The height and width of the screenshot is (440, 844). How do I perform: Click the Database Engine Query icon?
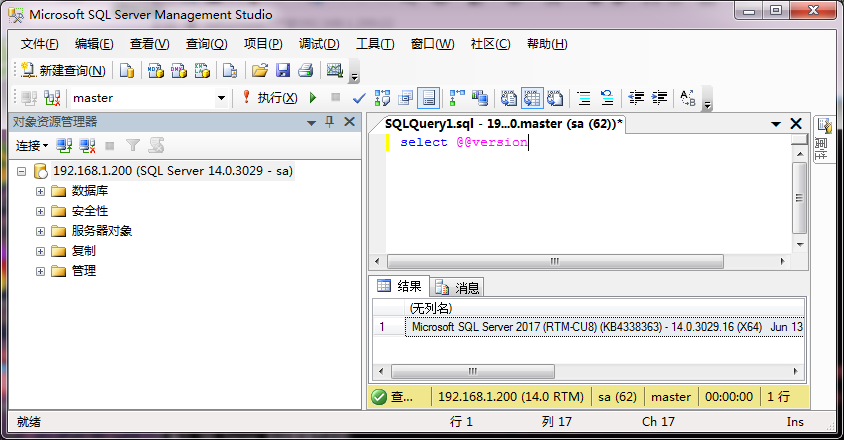pos(127,70)
